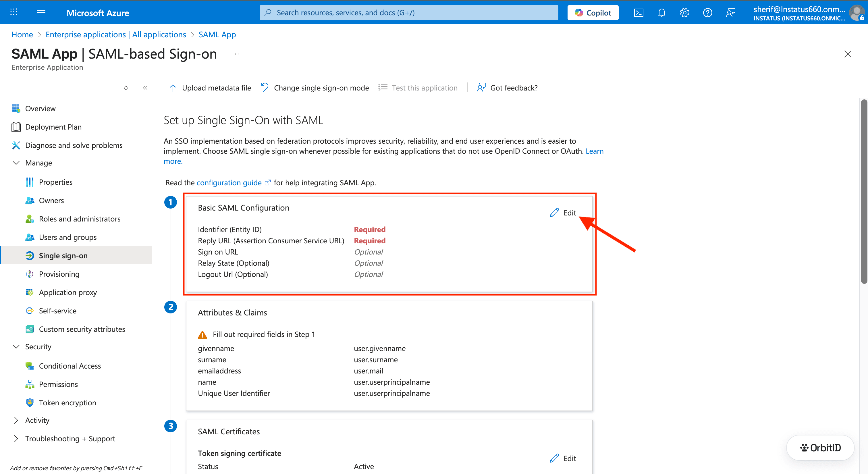The image size is (868, 474).
Task: Click the search resources field
Action: pos(408,13)
